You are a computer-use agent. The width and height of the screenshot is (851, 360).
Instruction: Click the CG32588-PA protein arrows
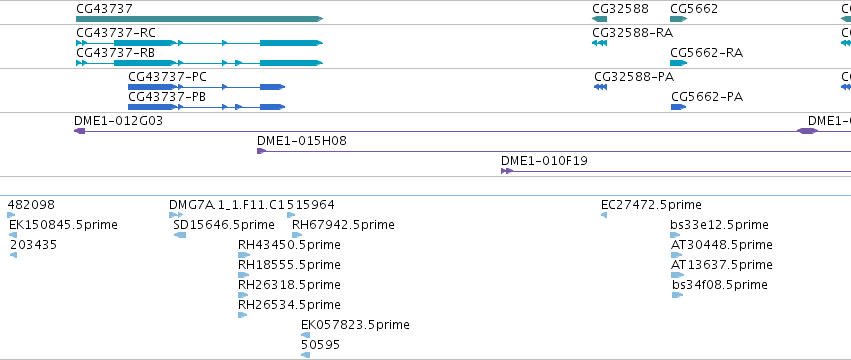600,87
